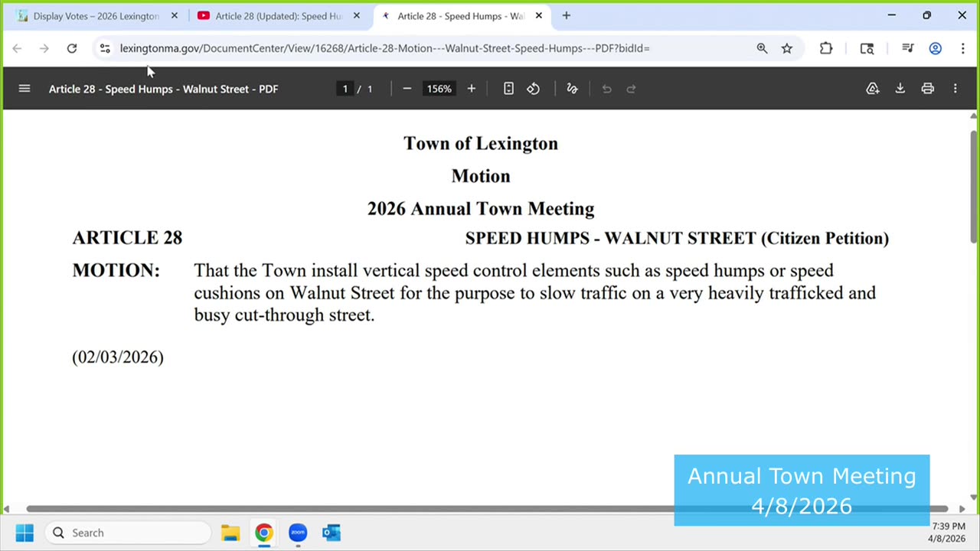Click the undo annotation arrow
The image size is (980, 551).
pyautogui.click(x=606, y=89)
